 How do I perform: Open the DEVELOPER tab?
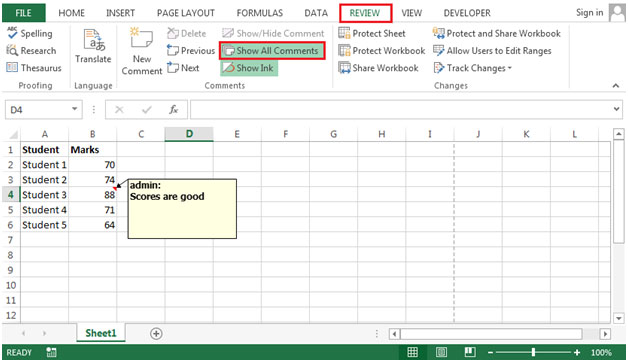[x=467, y=13]
